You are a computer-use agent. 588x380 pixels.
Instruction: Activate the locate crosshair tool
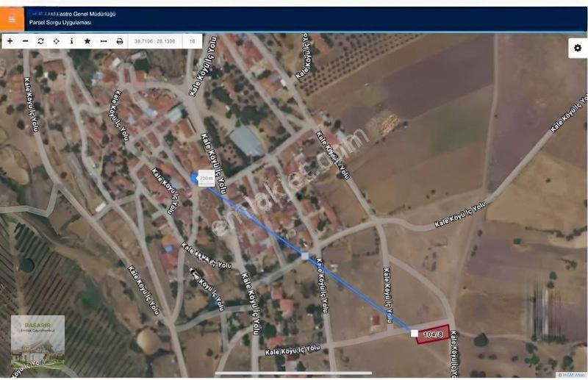click(x=57, y=41)
